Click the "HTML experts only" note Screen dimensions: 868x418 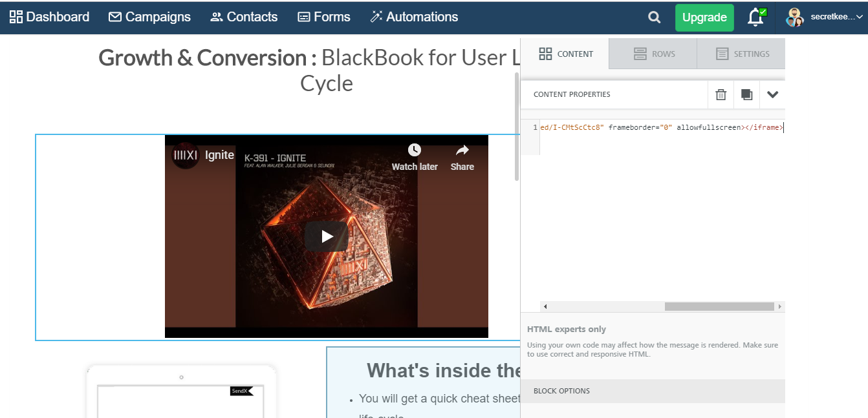coord(567,329)
